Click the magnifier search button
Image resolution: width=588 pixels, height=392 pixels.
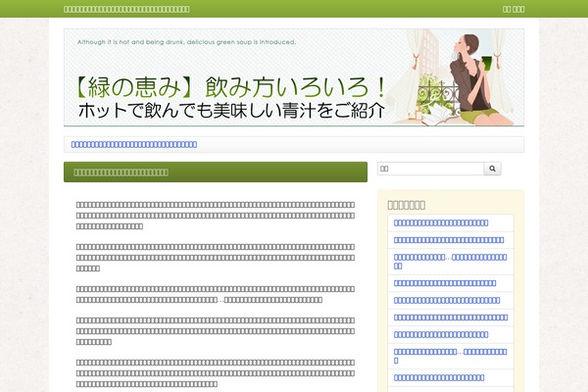[x=493, y=169]
